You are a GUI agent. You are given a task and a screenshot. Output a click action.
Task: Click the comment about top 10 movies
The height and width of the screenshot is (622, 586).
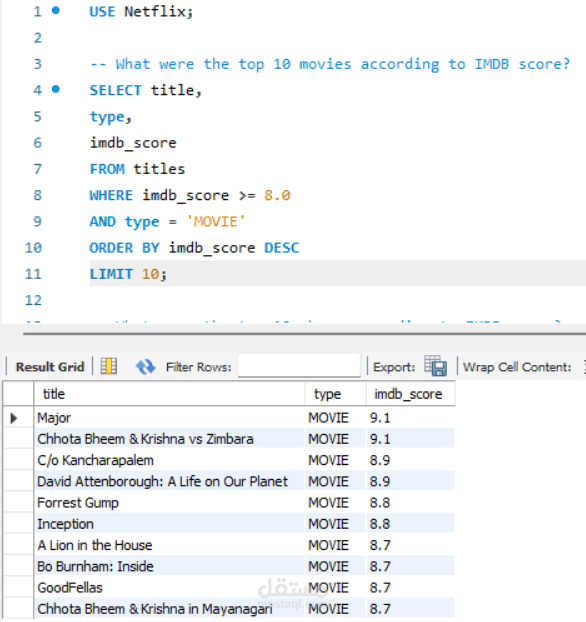(x=330, y=64)
